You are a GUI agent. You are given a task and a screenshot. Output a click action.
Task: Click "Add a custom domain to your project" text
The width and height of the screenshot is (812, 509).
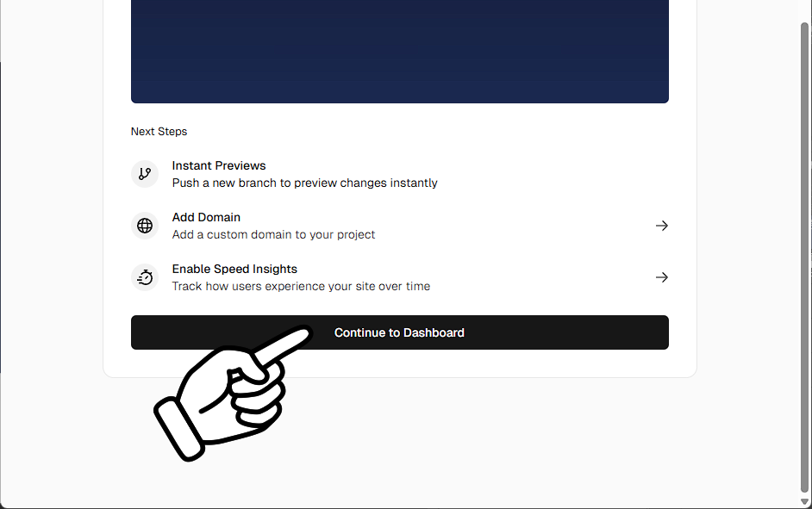[273, 234]
